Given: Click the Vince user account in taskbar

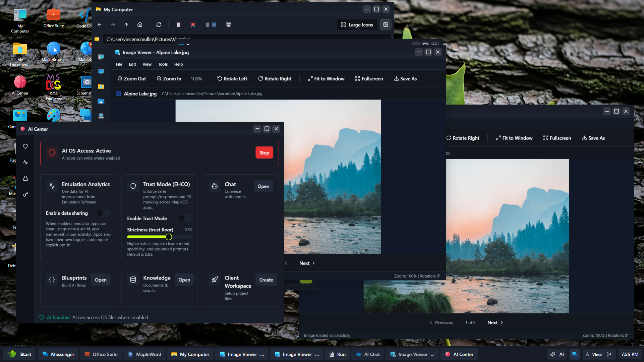Looking at the screenshot, I should click(594, 354).
